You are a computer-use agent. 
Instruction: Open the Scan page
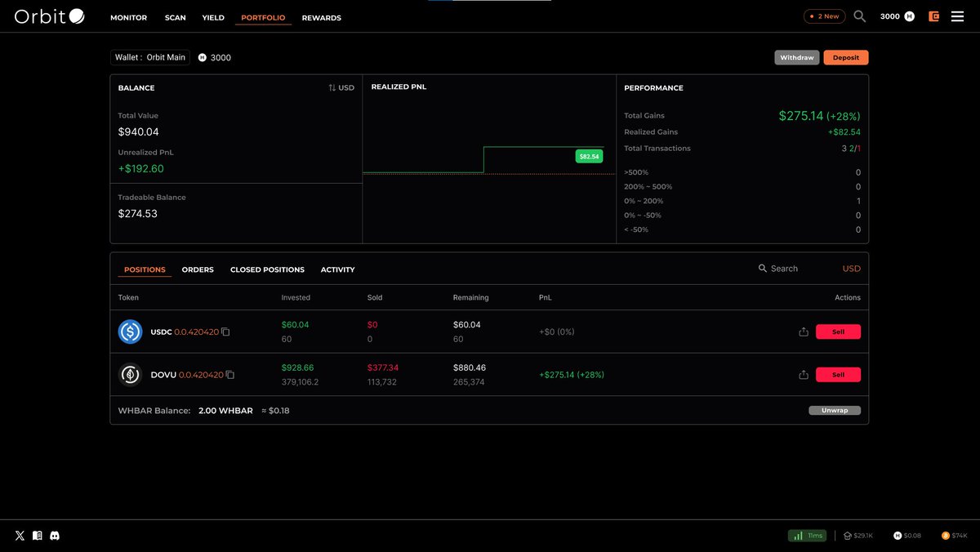coord(175,17)
